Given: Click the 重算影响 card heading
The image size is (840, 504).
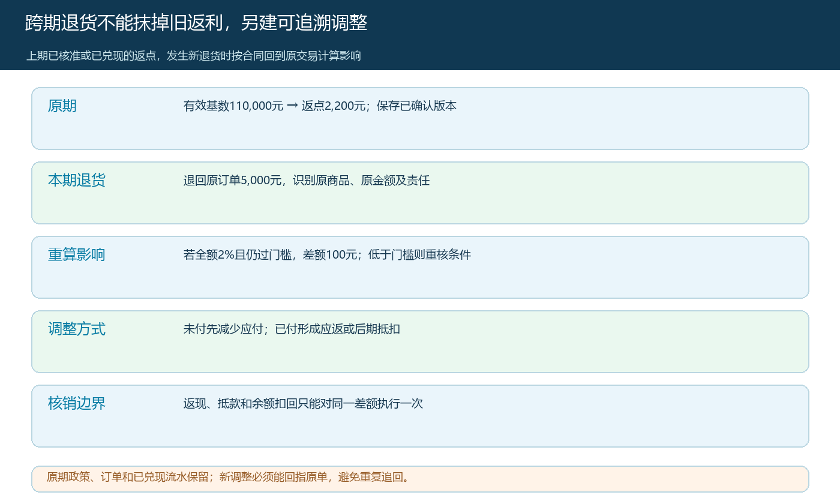Looking at the screenshot, I should pyautogui.click(x=77, y=255).
